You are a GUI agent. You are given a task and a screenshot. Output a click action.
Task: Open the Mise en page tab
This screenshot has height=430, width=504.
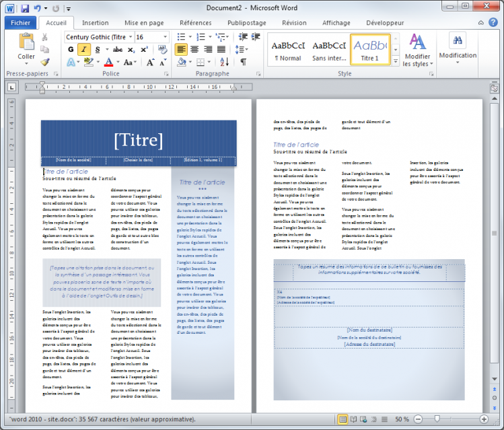pos(144,22)
